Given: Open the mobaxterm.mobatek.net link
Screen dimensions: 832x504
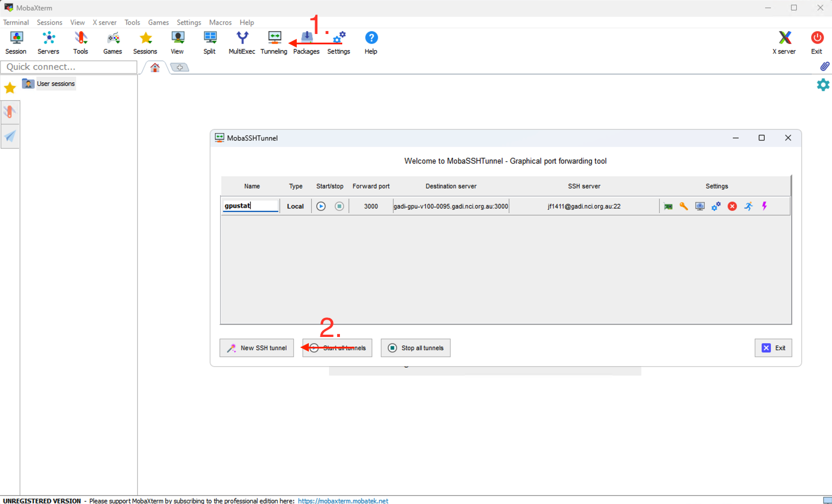Looking at the screenshot, I should click(x=343, y=501).
